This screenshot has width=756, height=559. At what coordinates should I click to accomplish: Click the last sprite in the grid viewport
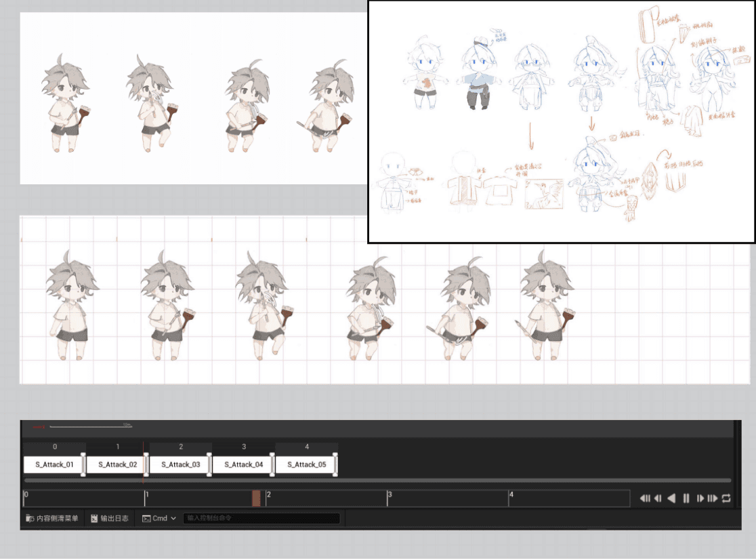point(545,306)
